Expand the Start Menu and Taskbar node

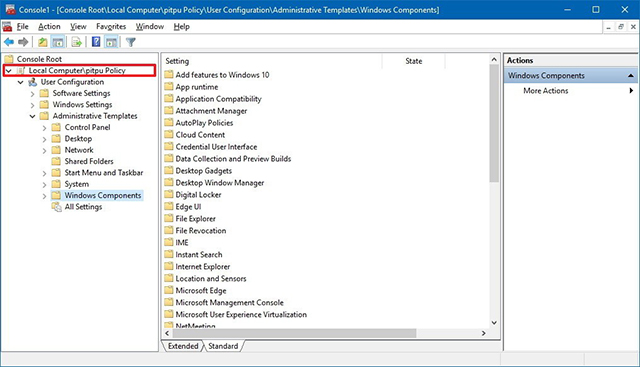coord(44,173)
